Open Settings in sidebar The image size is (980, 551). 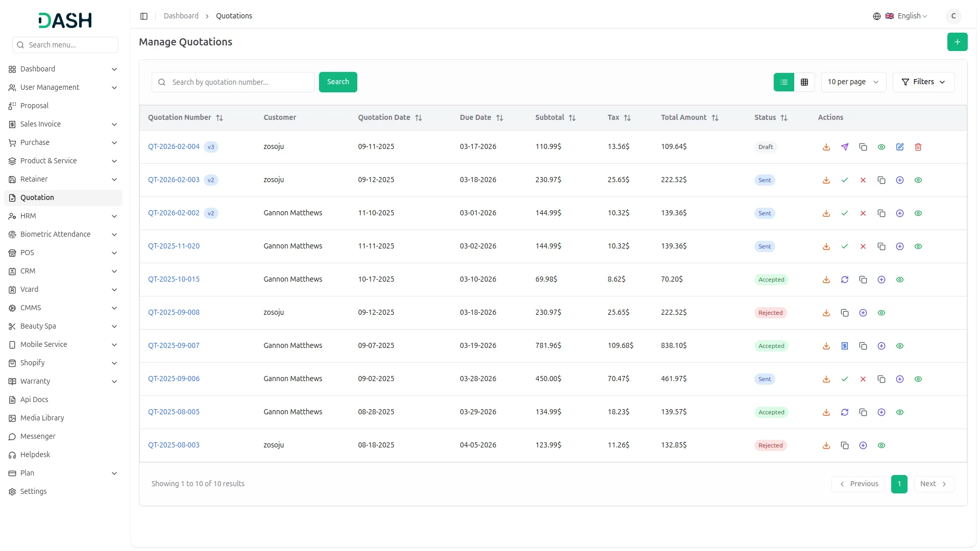[x=63, y=491]
